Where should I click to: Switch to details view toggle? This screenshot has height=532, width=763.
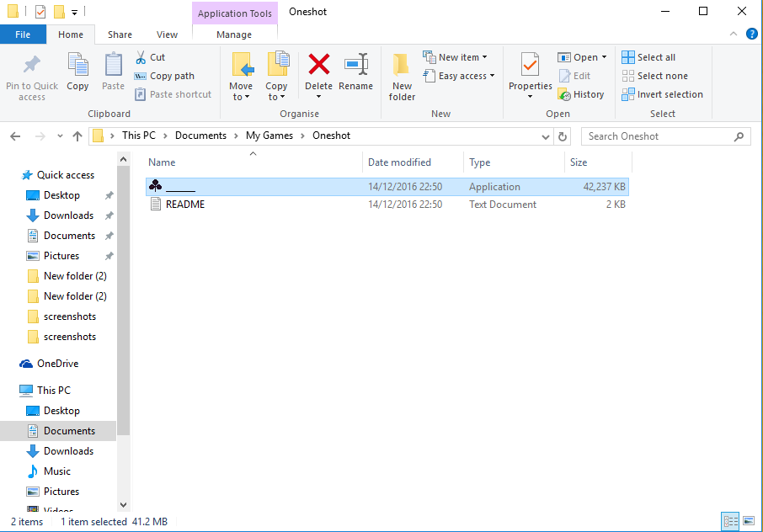point(730,521)
